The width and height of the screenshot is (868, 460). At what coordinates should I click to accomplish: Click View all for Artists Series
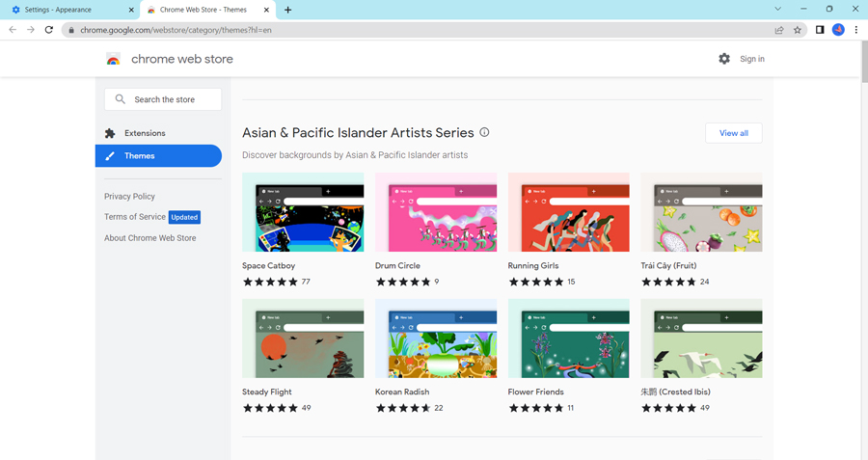[x=734, y=133]
